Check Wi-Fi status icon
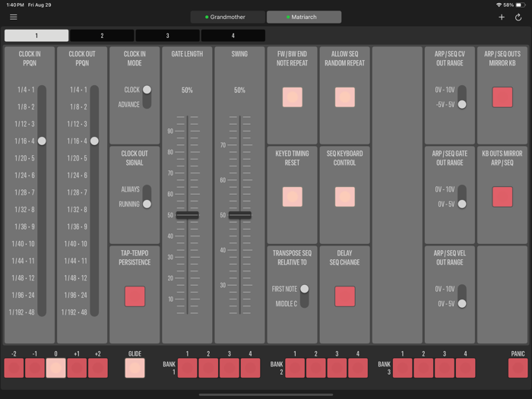 499,5
